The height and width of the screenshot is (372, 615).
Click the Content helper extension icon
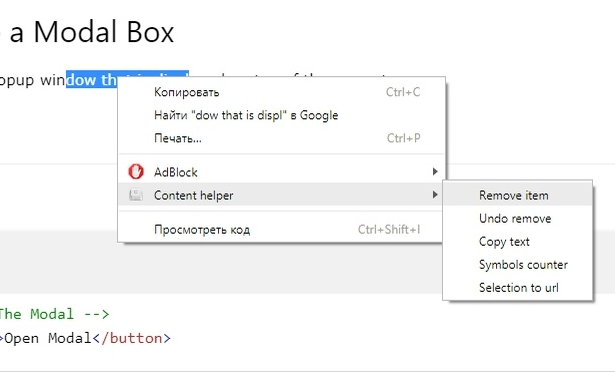(x=136, y=195)
